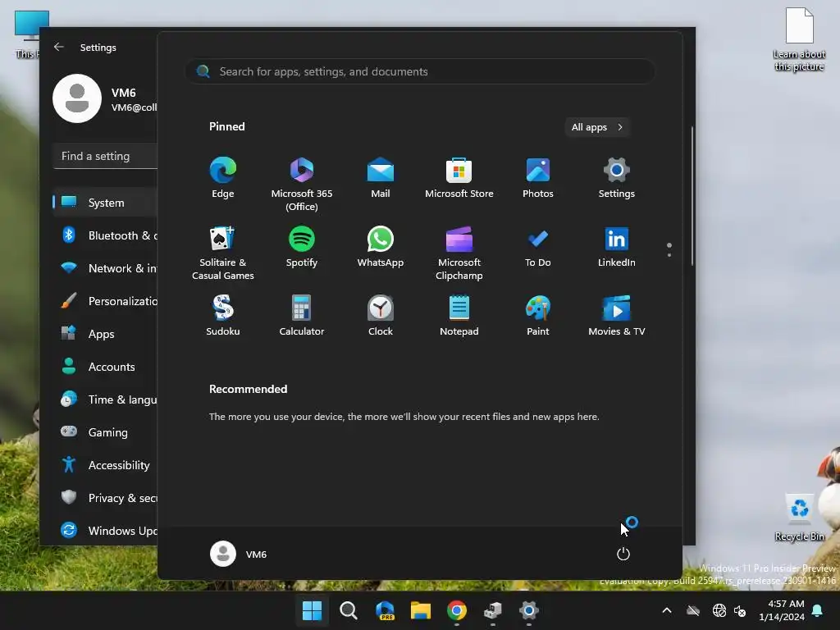Open Apps settings category
The image size is (840, 630).
(x=105, y=334)
